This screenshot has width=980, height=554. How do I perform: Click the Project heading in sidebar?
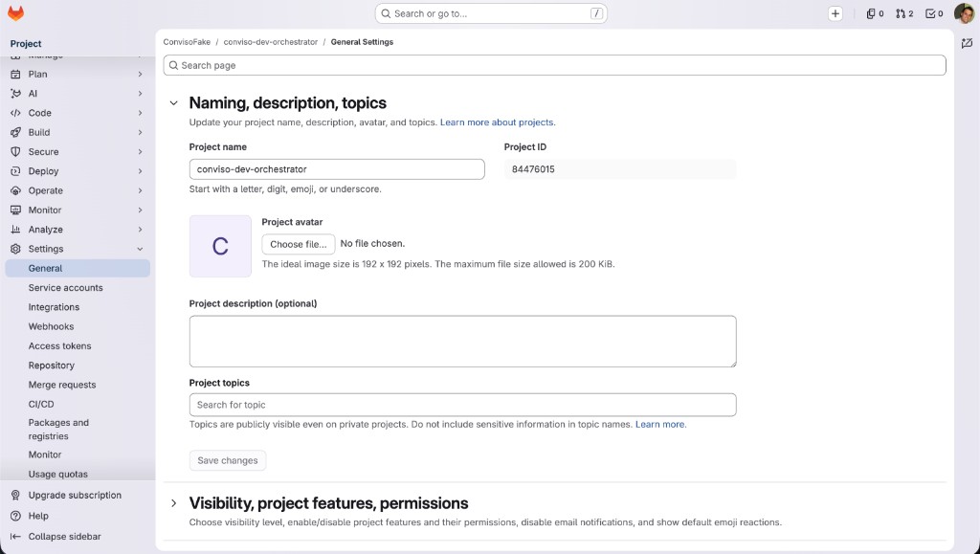click(x=26, y=44)
